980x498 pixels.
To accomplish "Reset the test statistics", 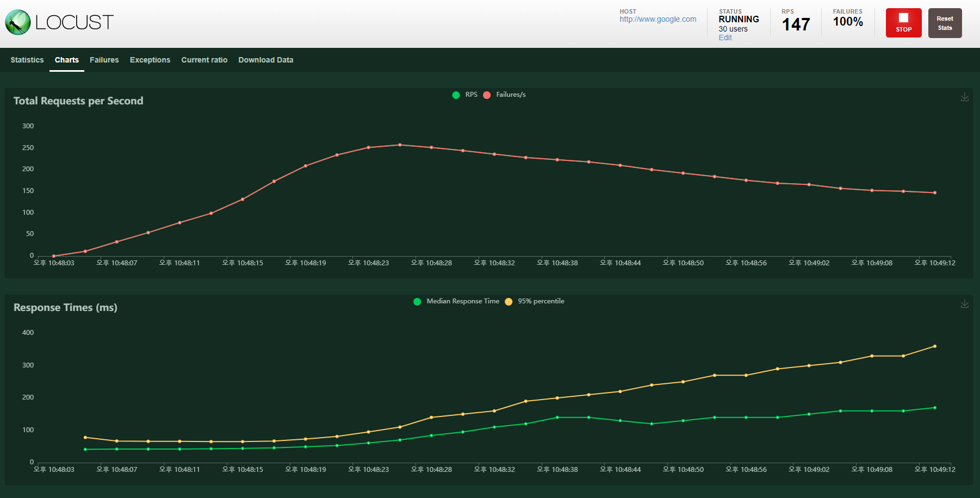I will 945,23.
